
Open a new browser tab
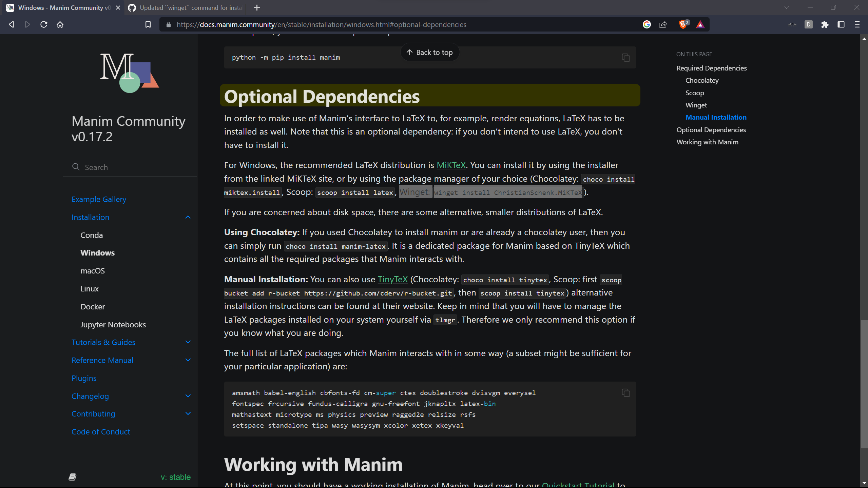257,7
